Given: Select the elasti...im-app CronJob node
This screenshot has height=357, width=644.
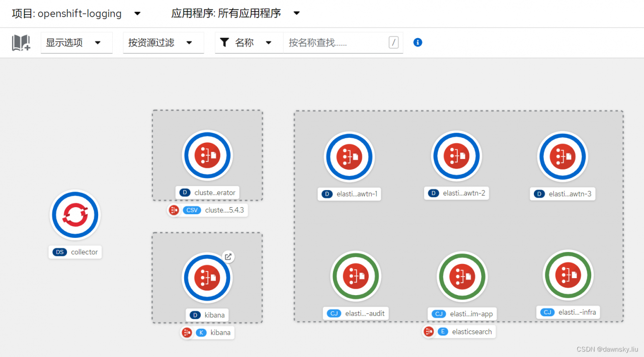Looking at the screenshot, I should [x=462, y=276].
